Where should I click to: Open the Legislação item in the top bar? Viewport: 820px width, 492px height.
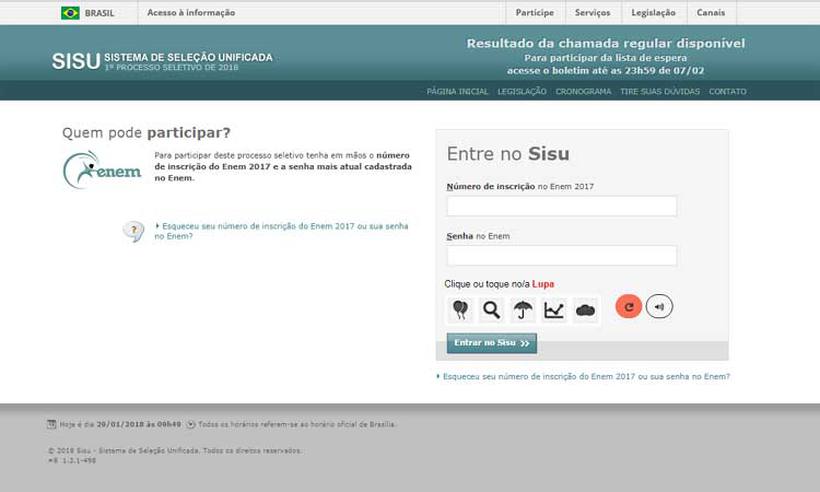pyautogui.click(x=653, y=13)
